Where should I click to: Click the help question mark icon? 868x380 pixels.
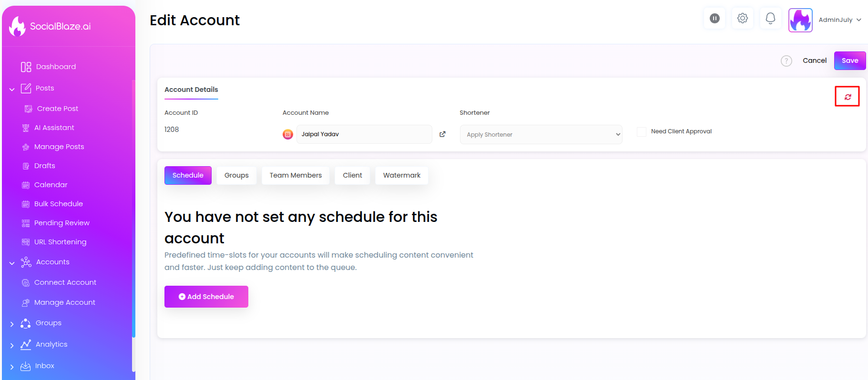click(x=786, y=61)
